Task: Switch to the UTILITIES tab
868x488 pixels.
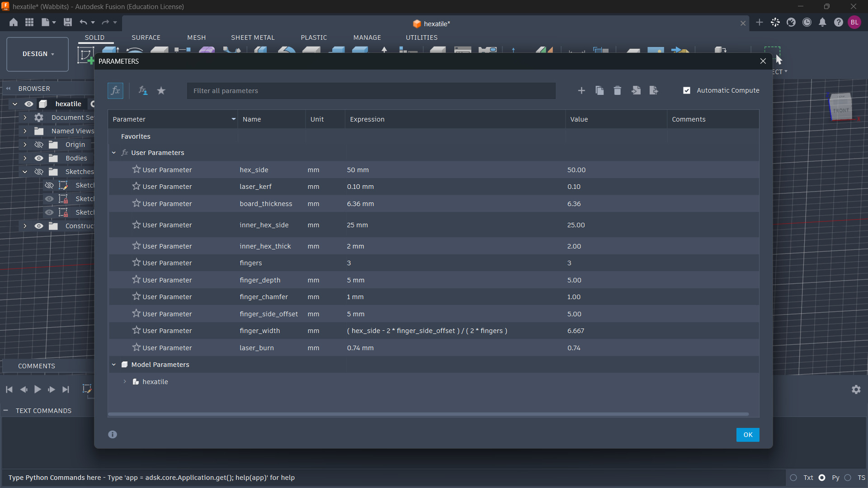Action: (422, 38)
